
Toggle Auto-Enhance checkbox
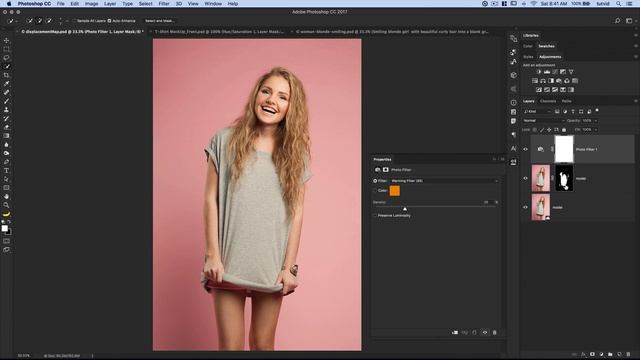tap(109, 21)
